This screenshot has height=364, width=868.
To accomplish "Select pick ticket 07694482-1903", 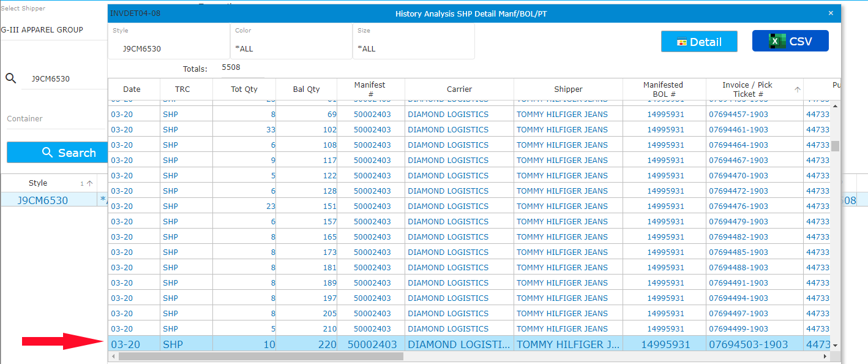I will 738,237.
